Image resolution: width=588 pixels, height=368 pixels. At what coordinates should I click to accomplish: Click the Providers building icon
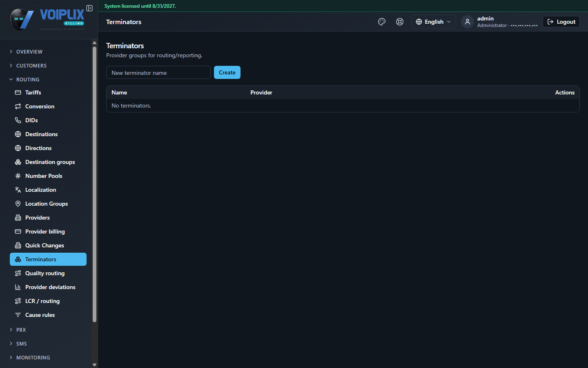pos(18,218)
